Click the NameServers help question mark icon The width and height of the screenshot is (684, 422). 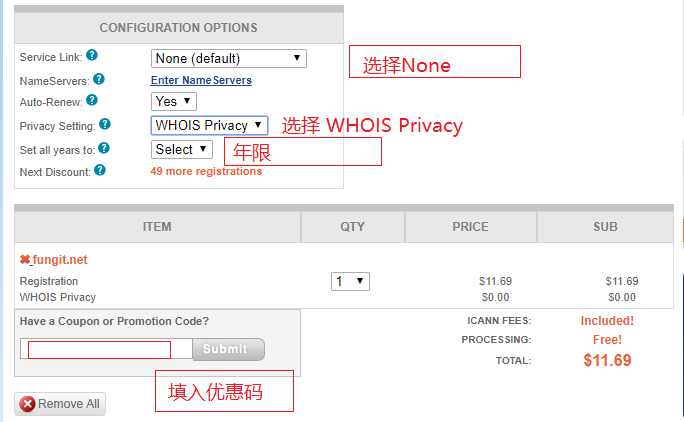98,79
